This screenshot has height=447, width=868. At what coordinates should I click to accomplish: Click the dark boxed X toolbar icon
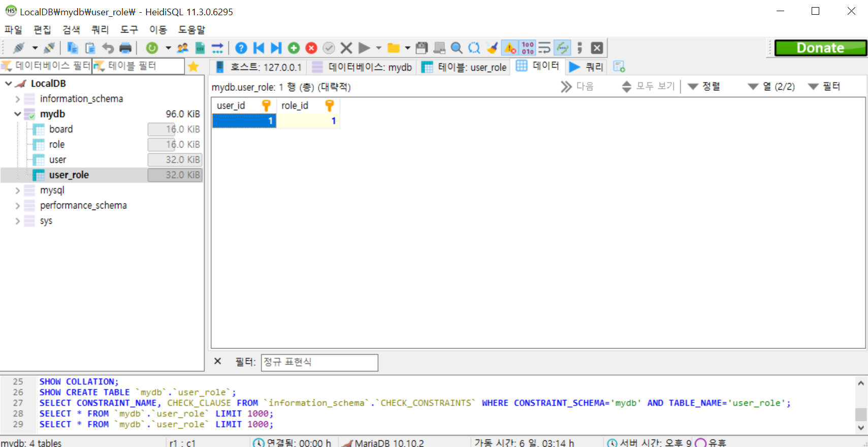click(x=597, y=48)
